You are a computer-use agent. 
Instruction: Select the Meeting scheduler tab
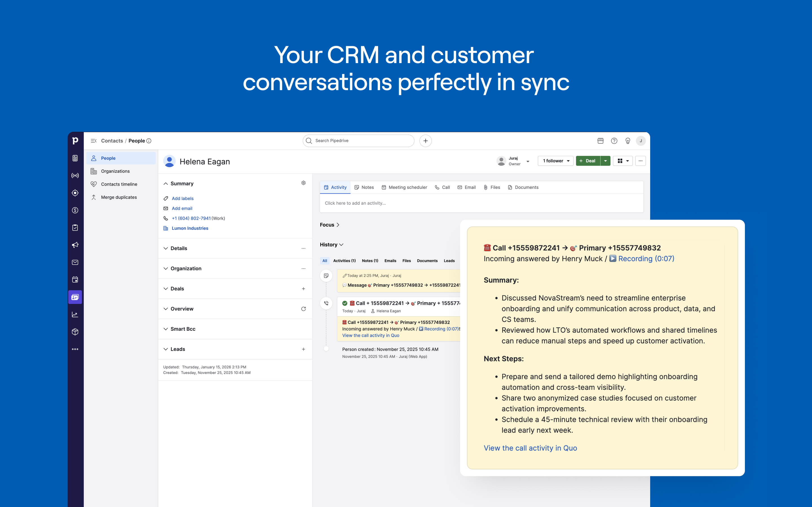point(404,187)
